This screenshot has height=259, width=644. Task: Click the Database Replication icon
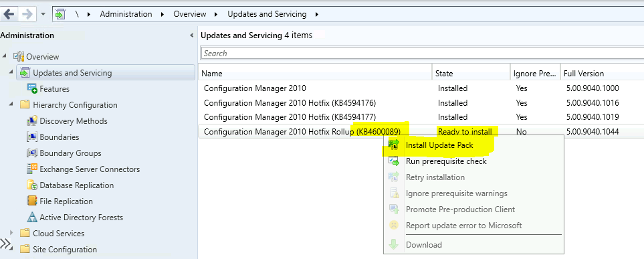coord(32,185)
